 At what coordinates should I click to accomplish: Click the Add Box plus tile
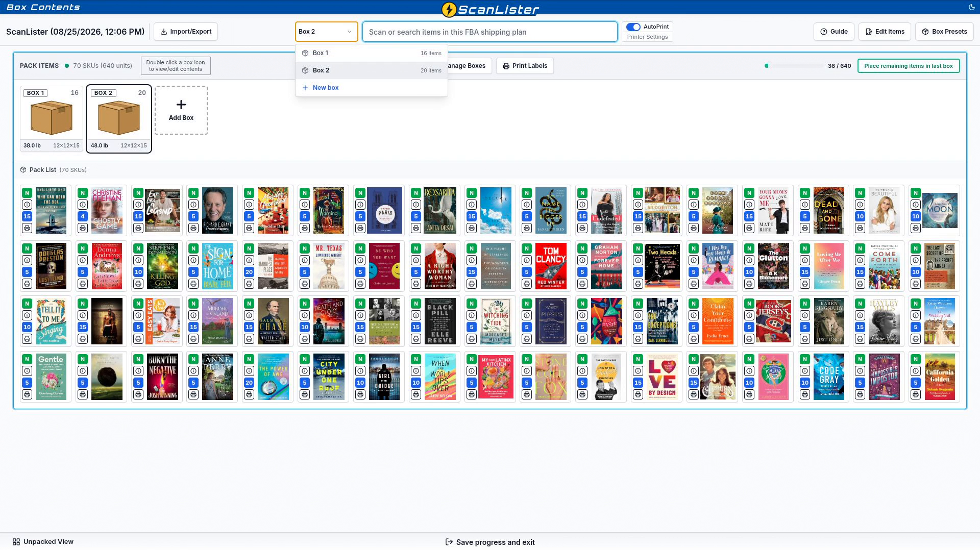coord(181,110)
